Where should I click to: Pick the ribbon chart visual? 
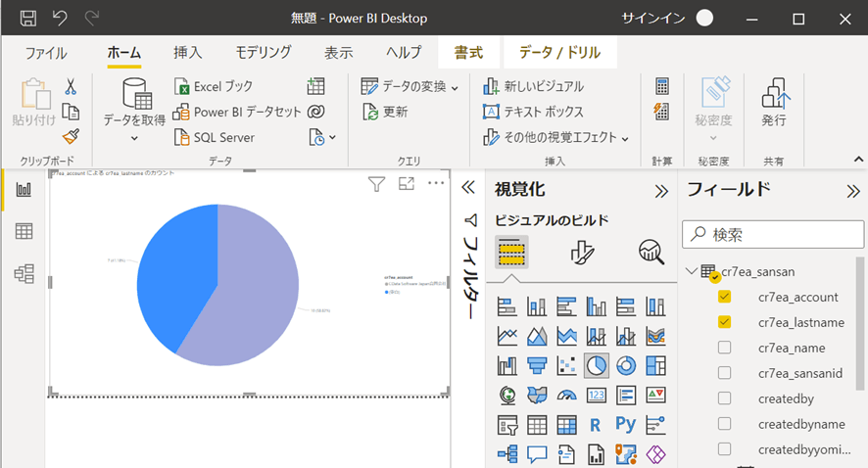[655, 336]
